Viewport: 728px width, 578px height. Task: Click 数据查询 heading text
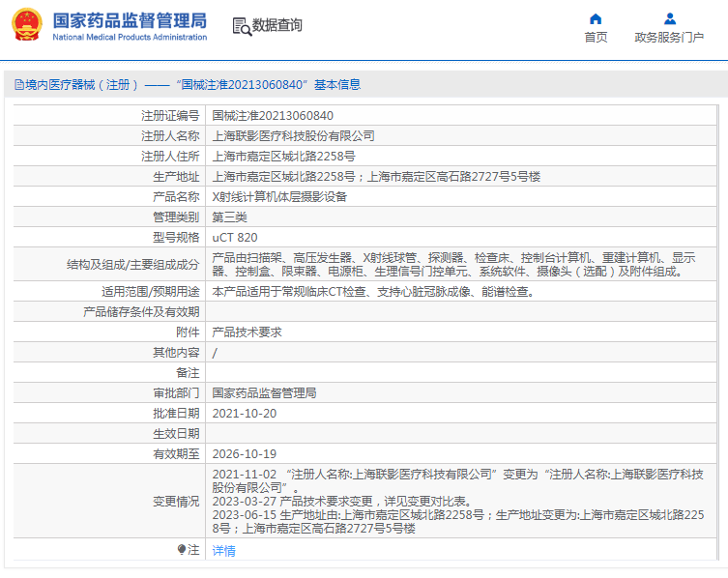pos(277,25)
